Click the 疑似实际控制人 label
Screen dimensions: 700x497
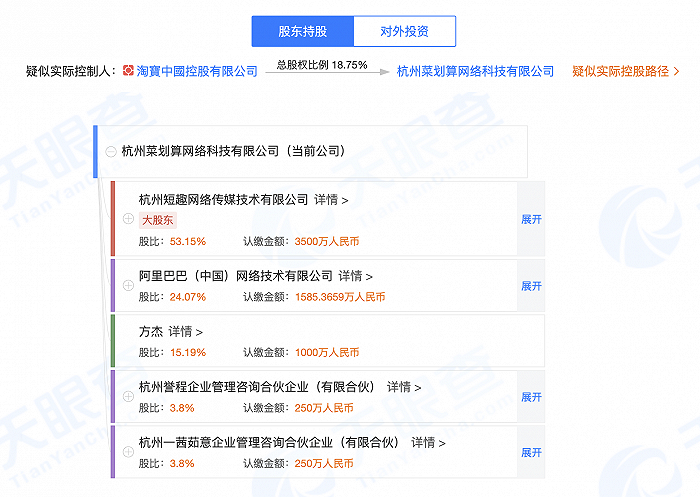click(x=71, y=71)
